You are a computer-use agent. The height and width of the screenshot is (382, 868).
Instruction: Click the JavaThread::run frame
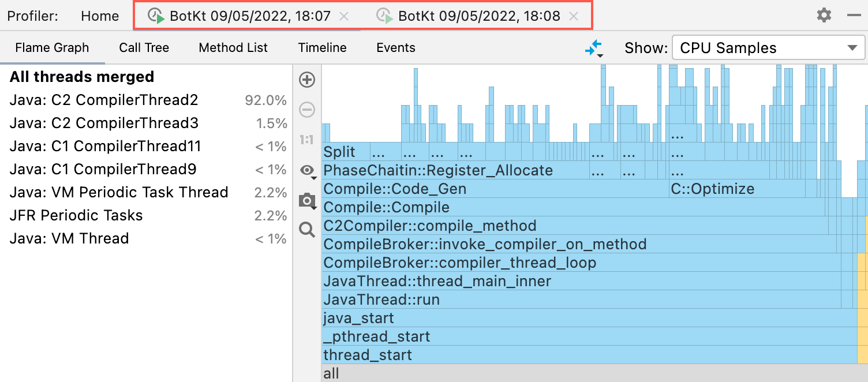(581, 299)
